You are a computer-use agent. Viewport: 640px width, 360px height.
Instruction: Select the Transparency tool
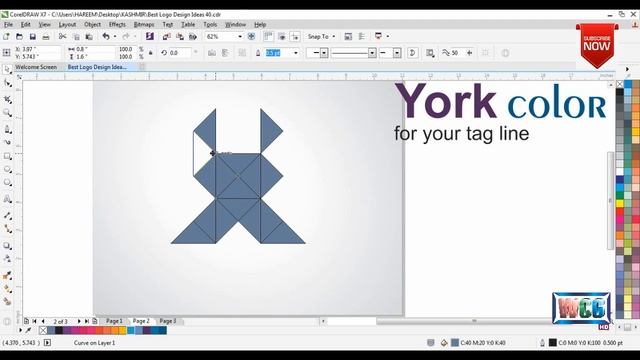pyautogui.click(x=7, y=259)
